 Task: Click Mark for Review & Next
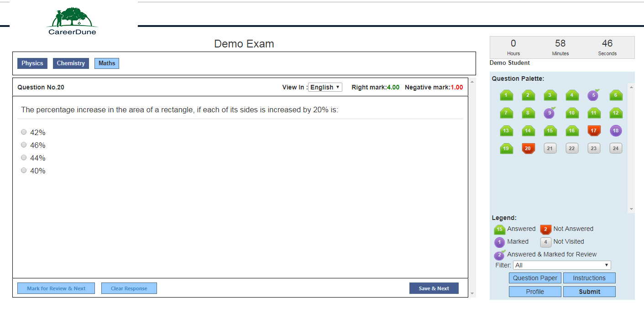56,288
